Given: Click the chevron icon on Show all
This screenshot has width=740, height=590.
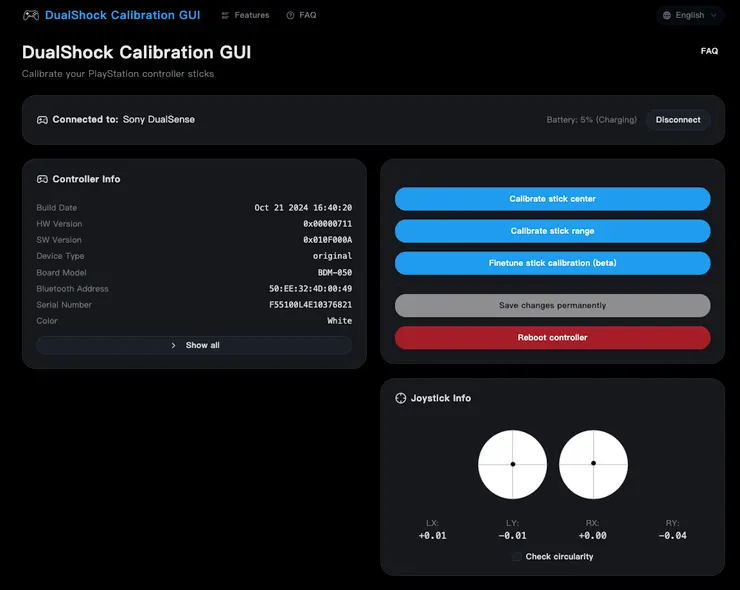Looking at the screenshot, I should [174, 345].
